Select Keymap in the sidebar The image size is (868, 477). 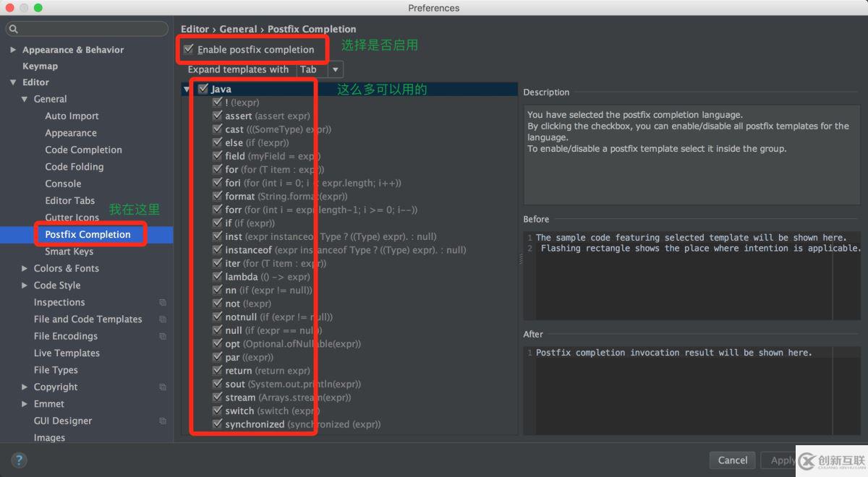click(40, 66)
